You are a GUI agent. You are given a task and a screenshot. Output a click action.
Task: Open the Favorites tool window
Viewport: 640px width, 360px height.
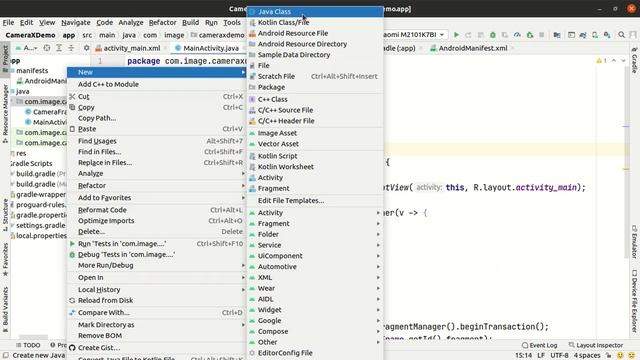[x=5, y=259]
